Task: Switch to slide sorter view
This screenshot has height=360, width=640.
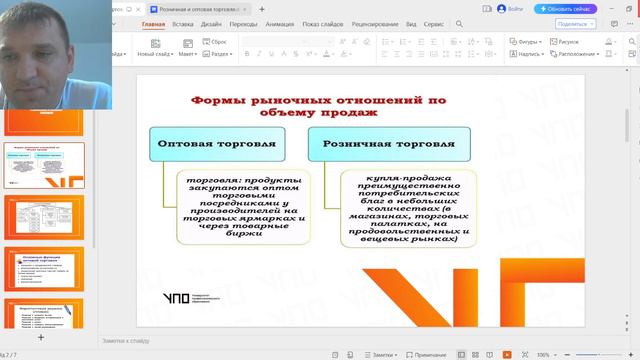Action: [x=476, y=355]
